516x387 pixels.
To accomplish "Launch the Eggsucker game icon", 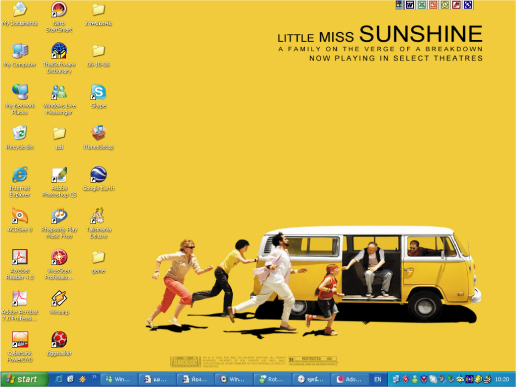I will click(x=59, y=344).
